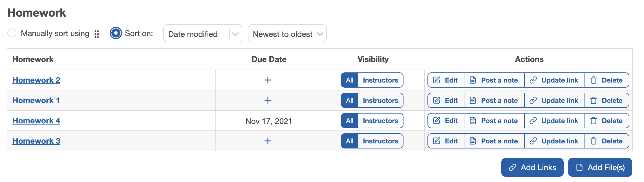Add due date plus icon for Homework 2

pyautogui.click(x=268, y=80)
